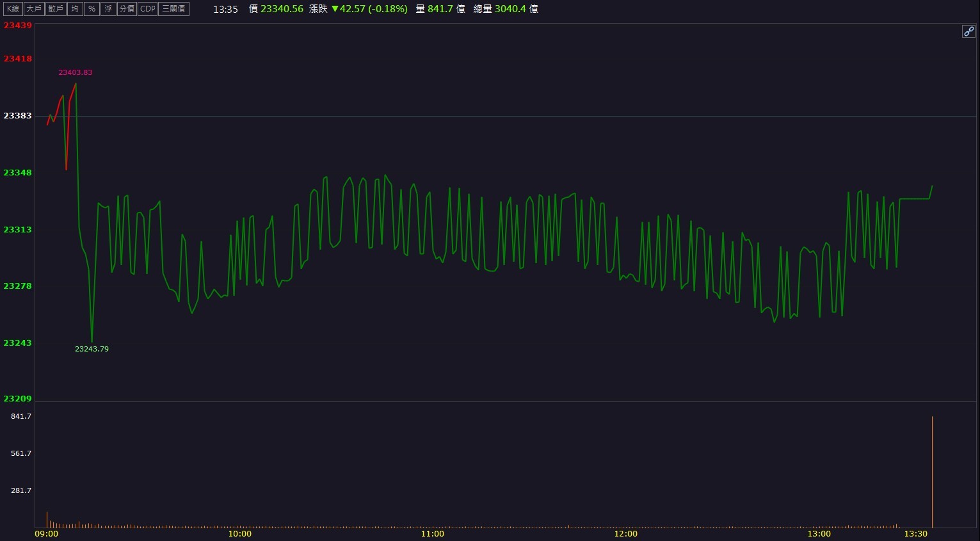Click the 總量 3040.4 total volume readout
The width and height of the screenshot is (980, 541).
[506, 9]
